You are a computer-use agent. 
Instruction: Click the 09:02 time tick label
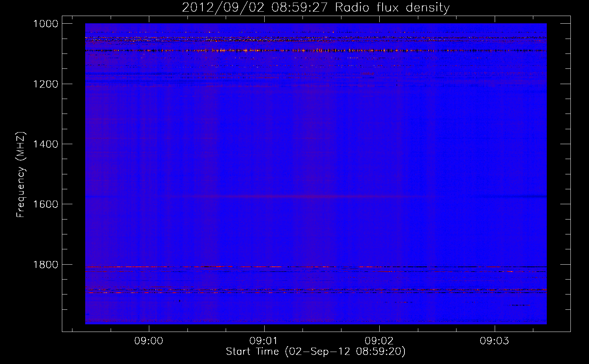pyautogui.click(x=379, y=341)
